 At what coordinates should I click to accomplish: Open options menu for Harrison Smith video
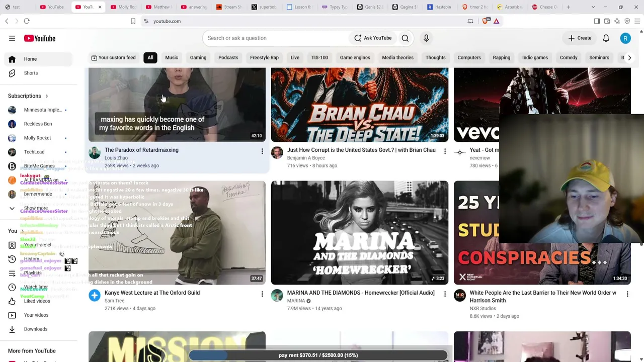tap(627, 294)
